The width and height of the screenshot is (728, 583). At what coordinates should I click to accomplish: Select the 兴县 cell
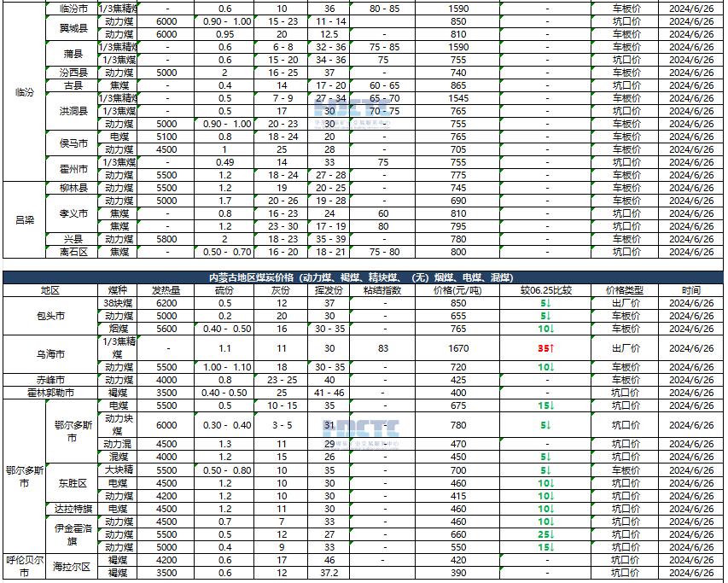pyautogui.click(x=72, y=239)
